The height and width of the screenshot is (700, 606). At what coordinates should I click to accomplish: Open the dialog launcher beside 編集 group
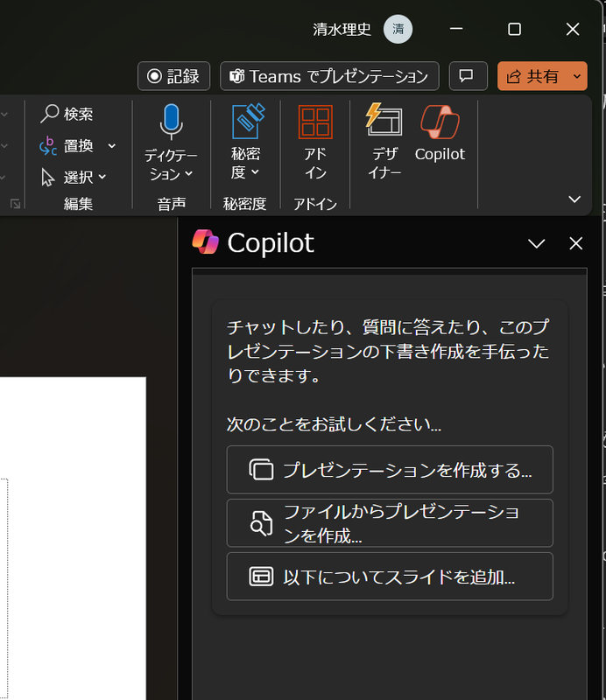click(x=16, y=204)
